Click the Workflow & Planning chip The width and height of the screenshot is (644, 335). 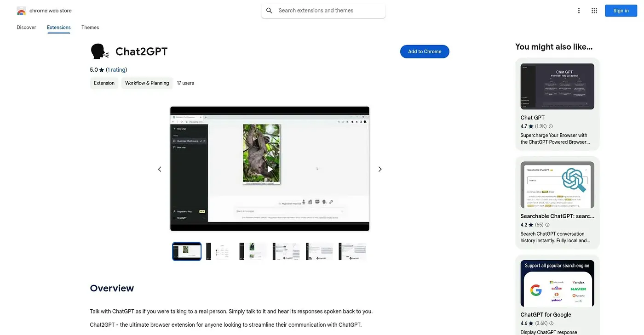[x=147, y=83]
